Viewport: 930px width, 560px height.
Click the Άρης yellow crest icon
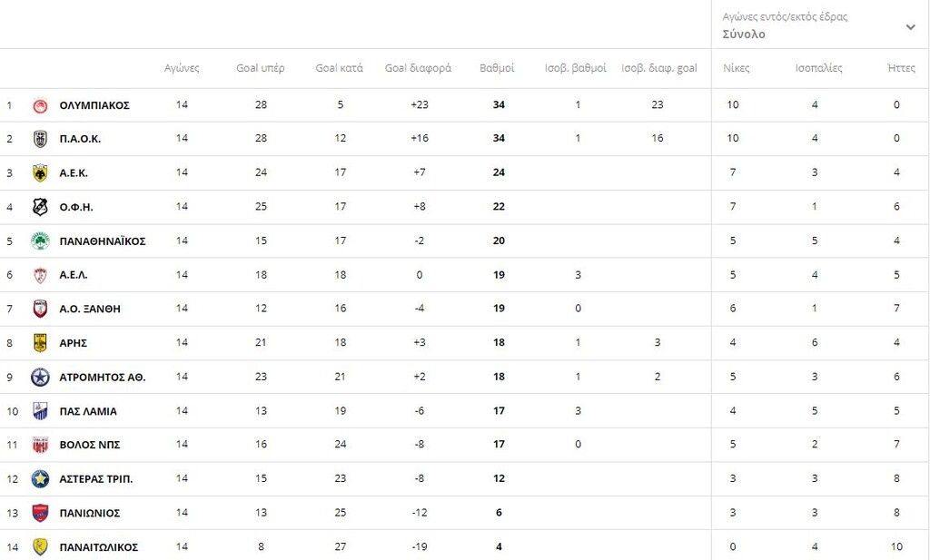40,343
